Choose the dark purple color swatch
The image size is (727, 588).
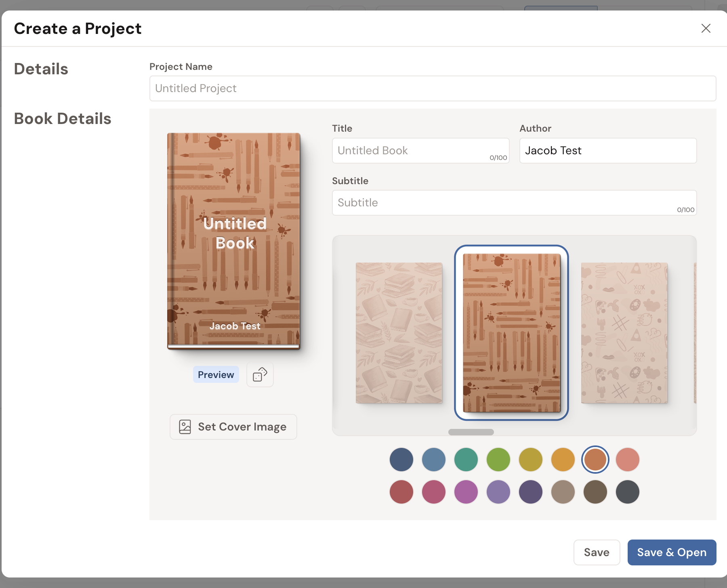click(x=531, y=492)
